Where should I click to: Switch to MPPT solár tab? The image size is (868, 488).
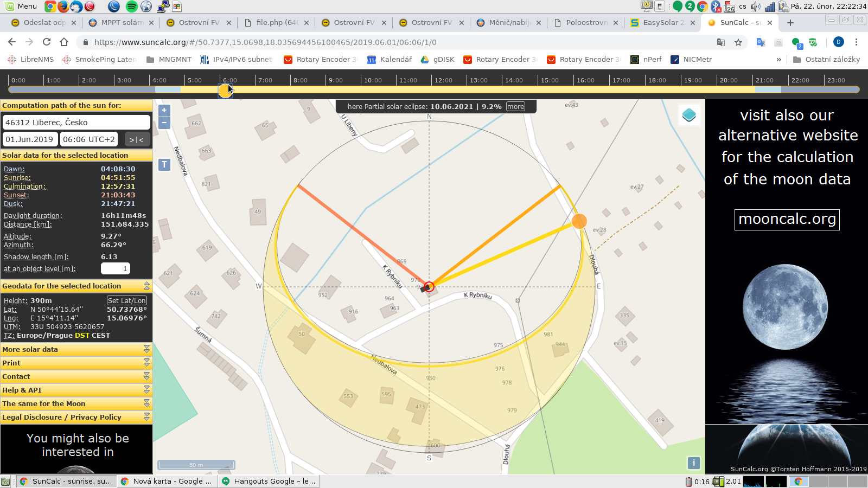click(122, 23)
